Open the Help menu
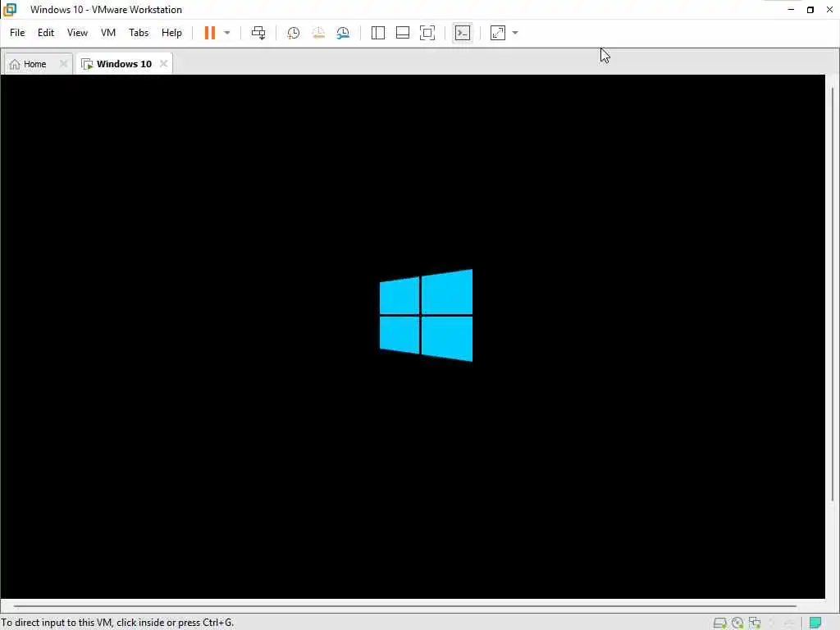This screenshot has width=840, height=630. (x=171, y=33)
